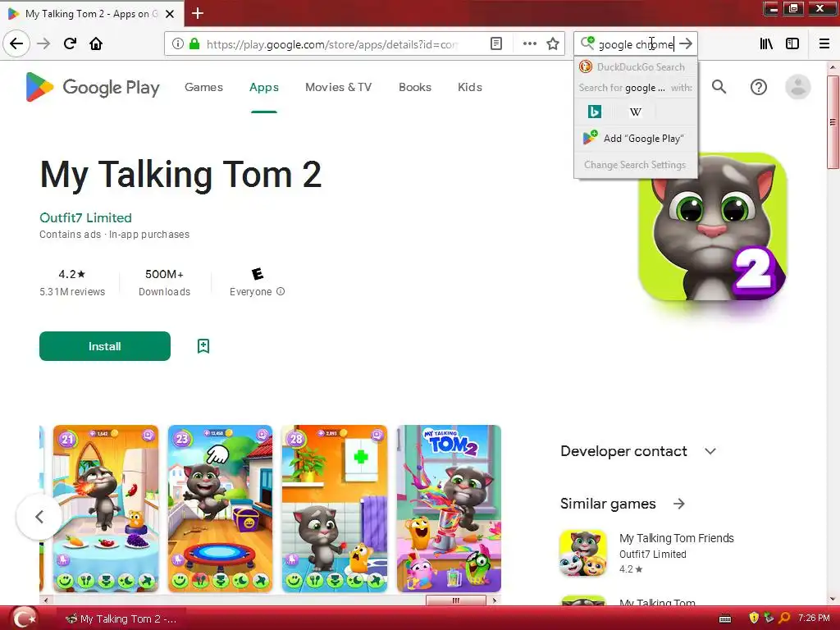The width and height of the screenshot is (840, 630).
Task: Reload the current page
Action: (70, 43)
